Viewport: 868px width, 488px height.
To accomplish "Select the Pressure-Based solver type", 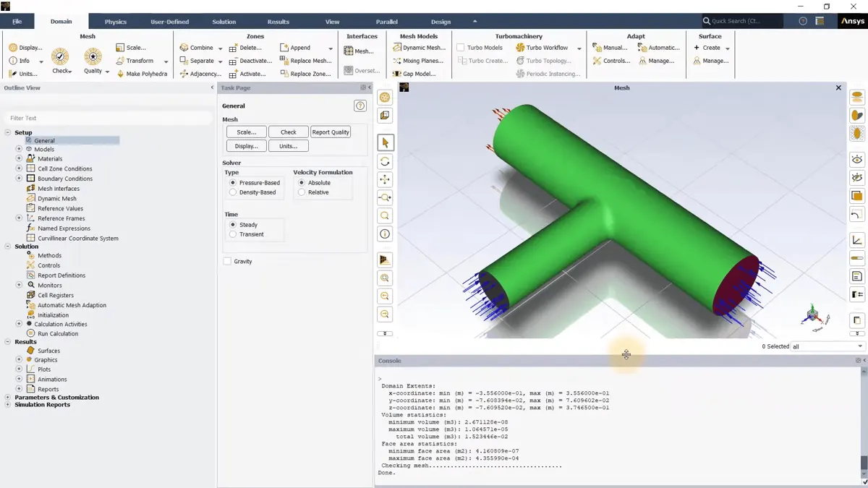I will coord(255,183).
